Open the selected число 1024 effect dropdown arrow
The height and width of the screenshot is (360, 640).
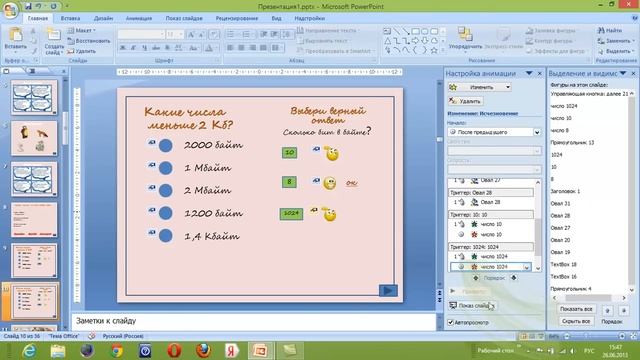[527, 267]
